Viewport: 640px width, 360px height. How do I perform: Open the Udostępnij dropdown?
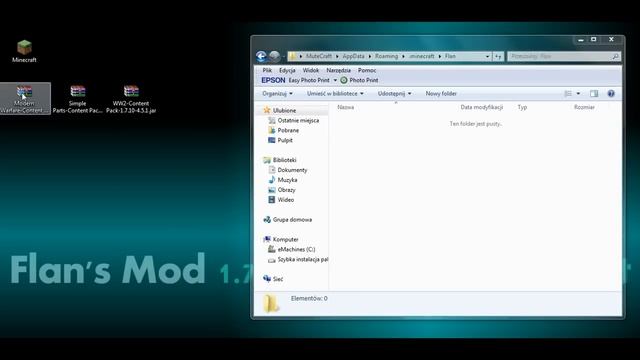[394, 93]
